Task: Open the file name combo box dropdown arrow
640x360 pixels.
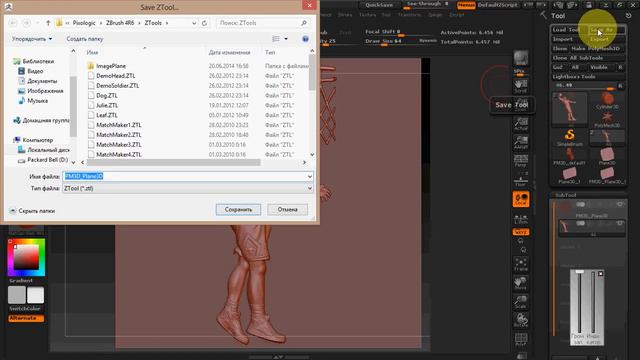Action: coord(309,176)
